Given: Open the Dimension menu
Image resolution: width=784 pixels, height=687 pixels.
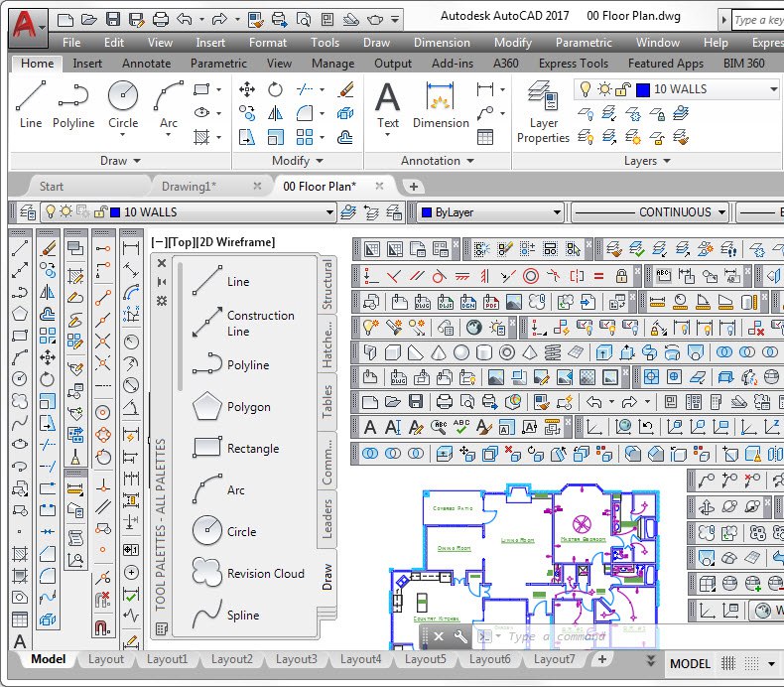Looking at the screenshot, I should tap(442, 43).
